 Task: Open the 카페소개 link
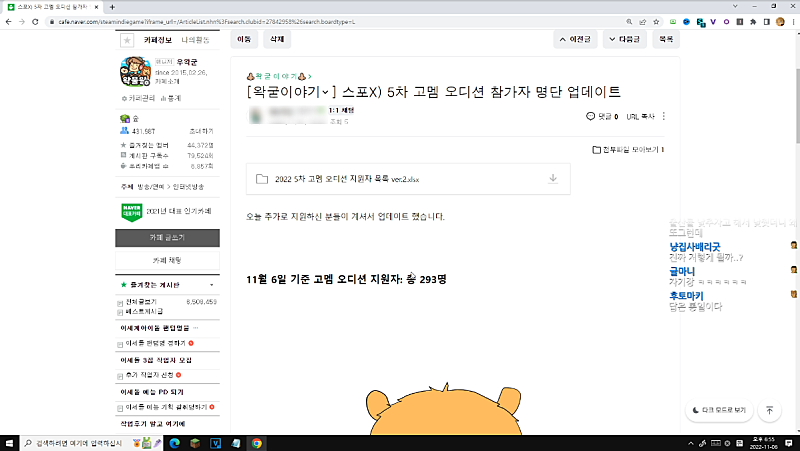point(167,81)
